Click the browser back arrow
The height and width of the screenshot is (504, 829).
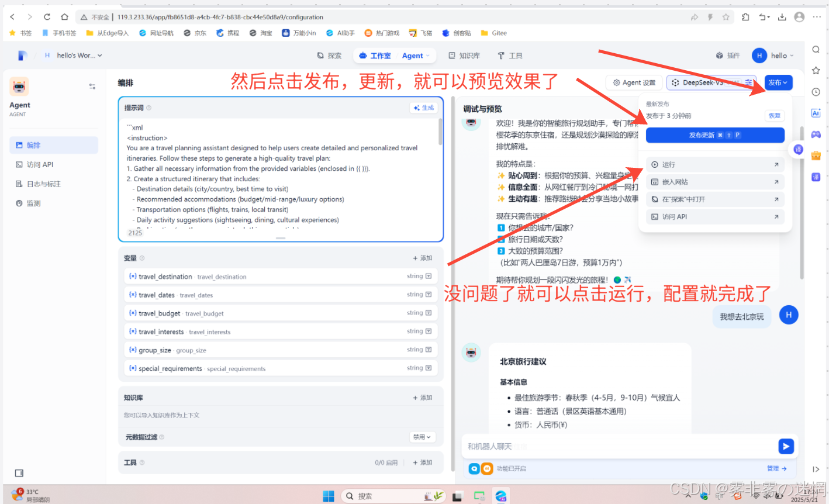click(x=12, y=17)
